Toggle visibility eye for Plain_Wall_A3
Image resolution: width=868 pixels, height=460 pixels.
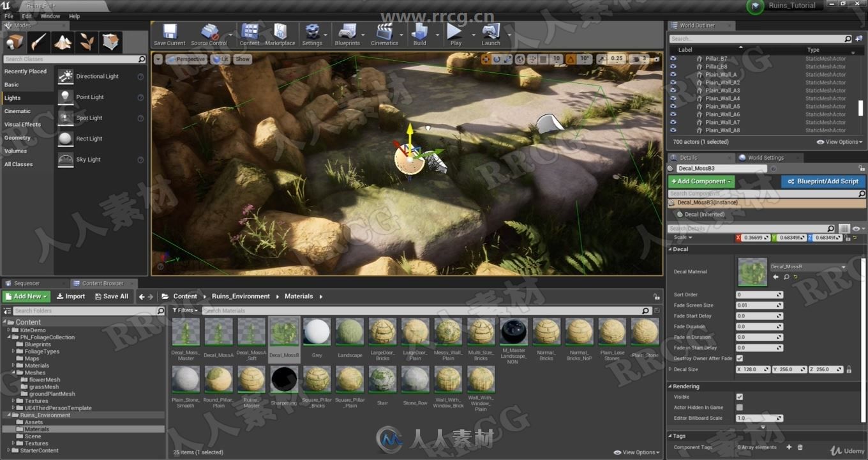[x=673, y=90]
